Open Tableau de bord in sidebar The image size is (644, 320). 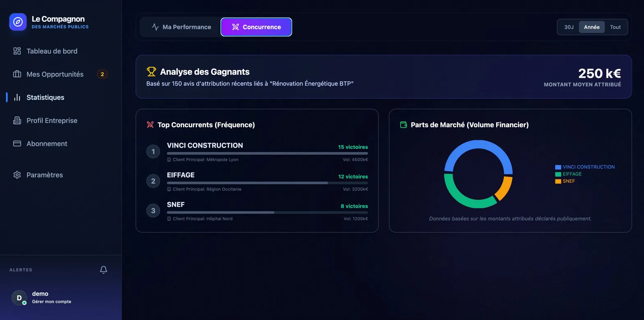[61, 51]
